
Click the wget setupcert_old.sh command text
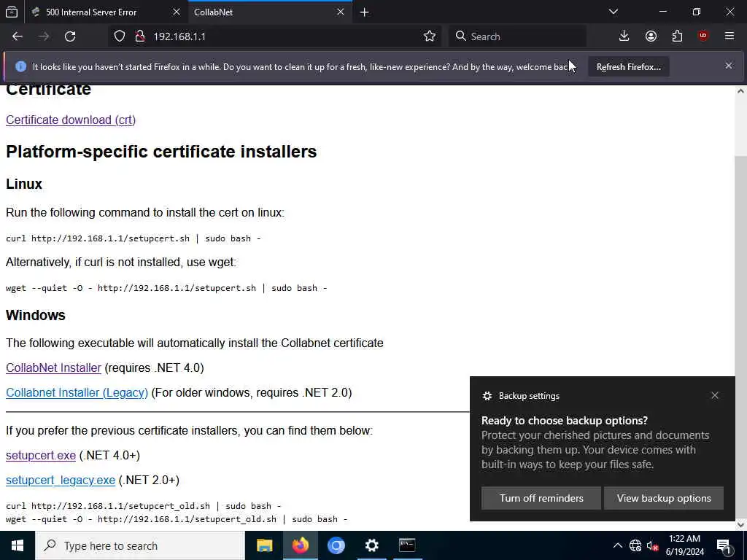pos(177,519)
